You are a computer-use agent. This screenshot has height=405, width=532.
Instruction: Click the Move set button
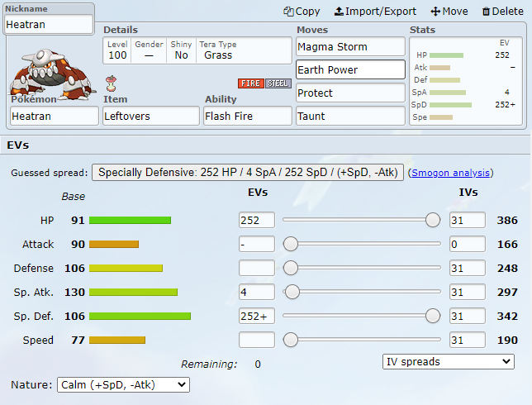pos(449,12)
